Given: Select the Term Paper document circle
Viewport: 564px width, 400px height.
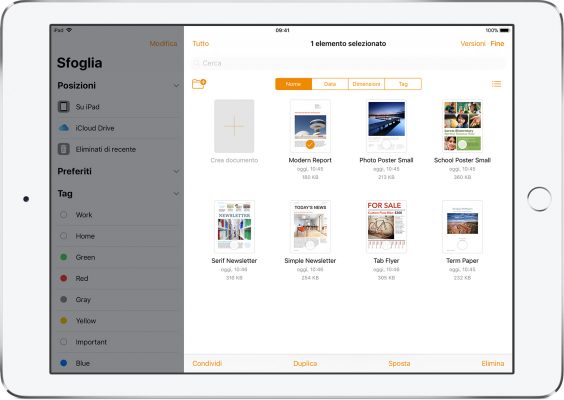Looking at the screenshot, I should [x=462, y=245].
